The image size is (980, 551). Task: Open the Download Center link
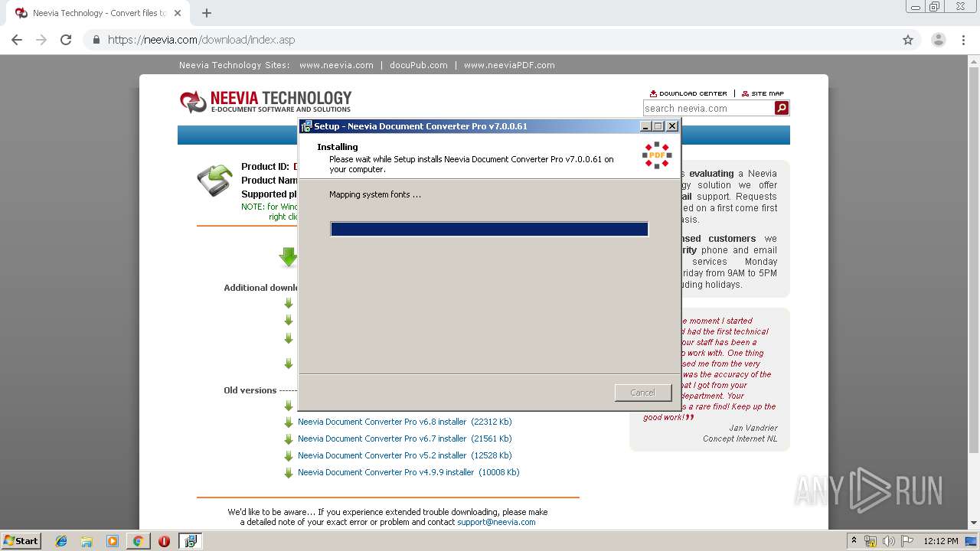688,93
